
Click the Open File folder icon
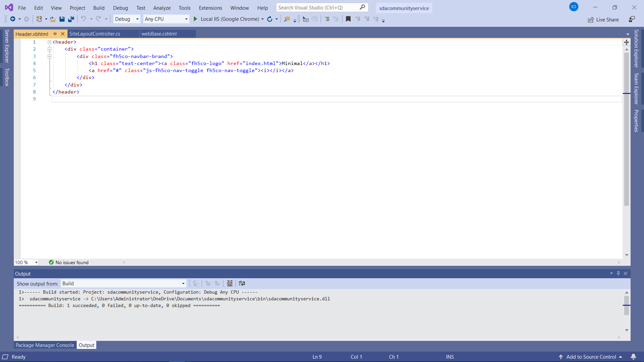pos(53,19)
